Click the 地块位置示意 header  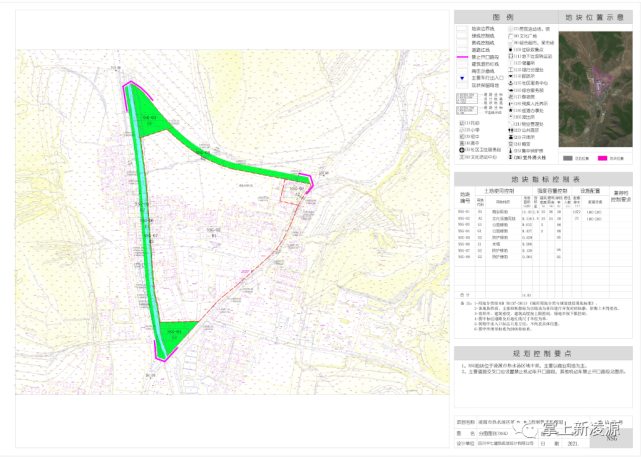[x=595, y=17]
